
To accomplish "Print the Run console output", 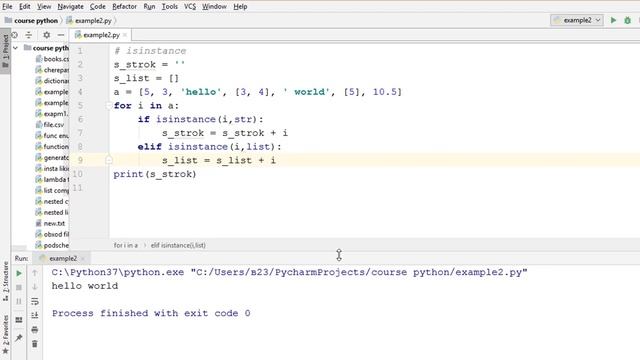I will [35, 329].
